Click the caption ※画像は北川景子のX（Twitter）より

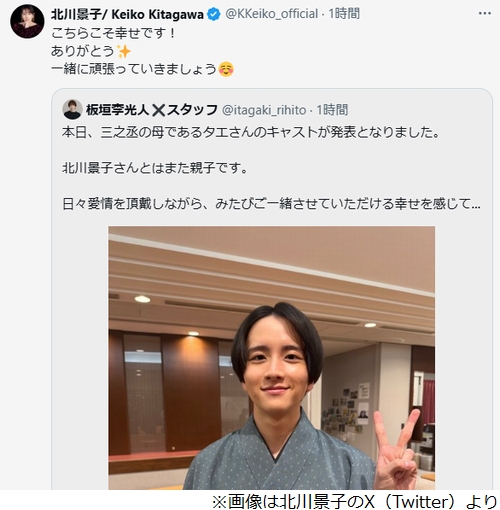tap(355, 501)
